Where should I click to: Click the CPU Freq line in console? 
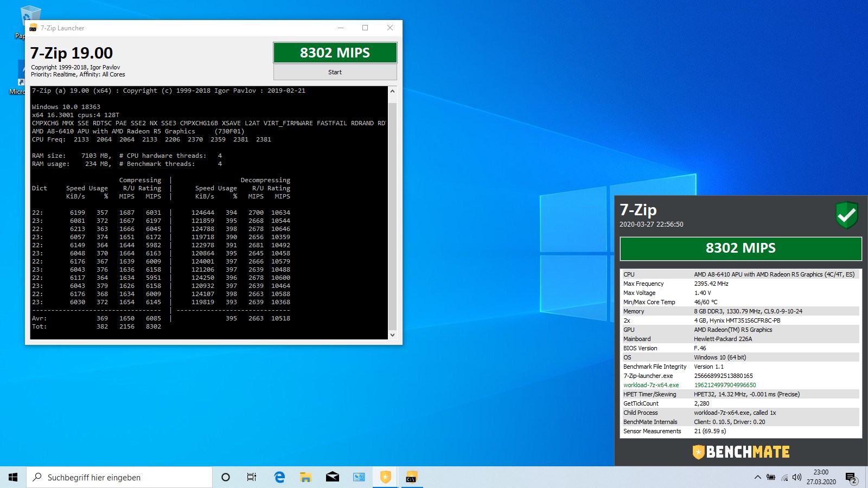(151, 139)
